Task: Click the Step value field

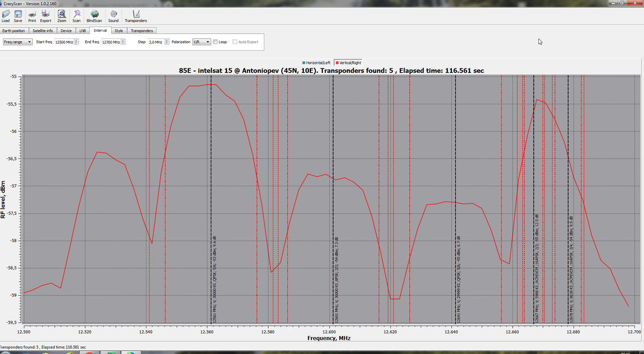Action: pos(155,42)
